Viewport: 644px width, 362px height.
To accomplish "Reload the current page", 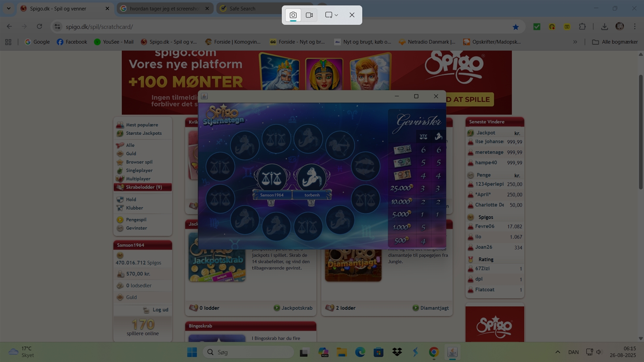I will tap(39, 27).
